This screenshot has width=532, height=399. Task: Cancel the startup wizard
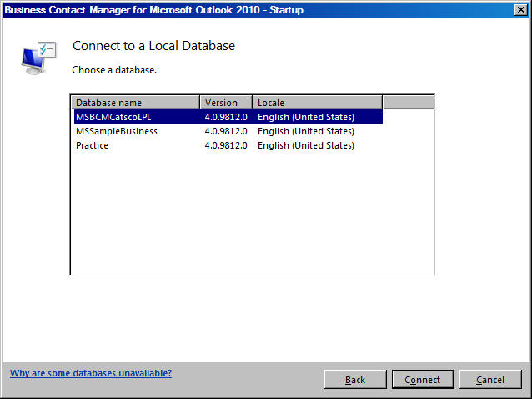tap(490, 379)
